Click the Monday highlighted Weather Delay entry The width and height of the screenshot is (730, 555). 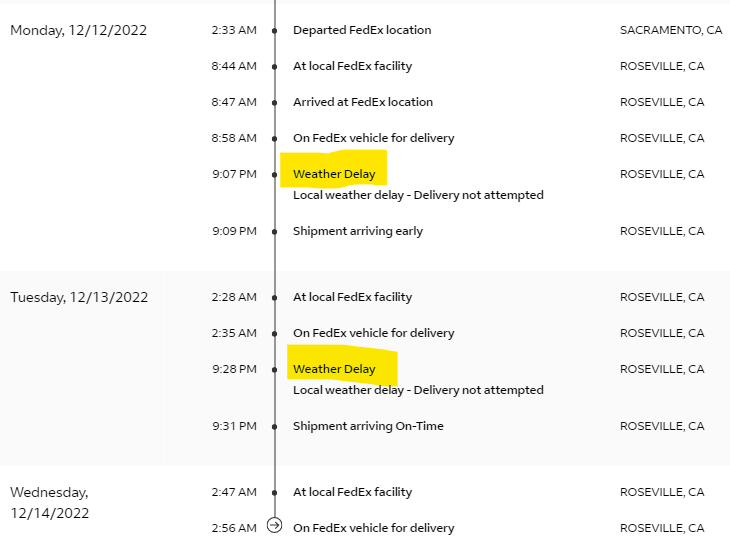334,174
